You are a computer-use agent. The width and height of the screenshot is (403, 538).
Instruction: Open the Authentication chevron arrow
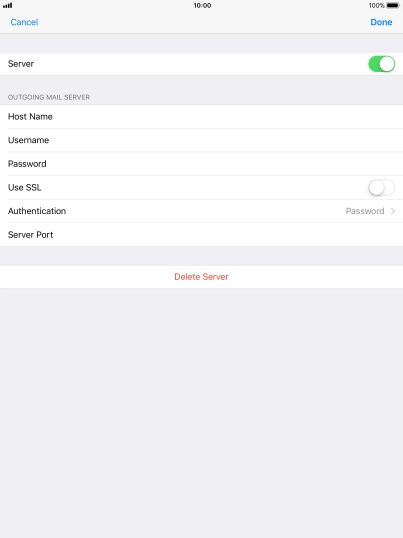(x=393, y=211)
